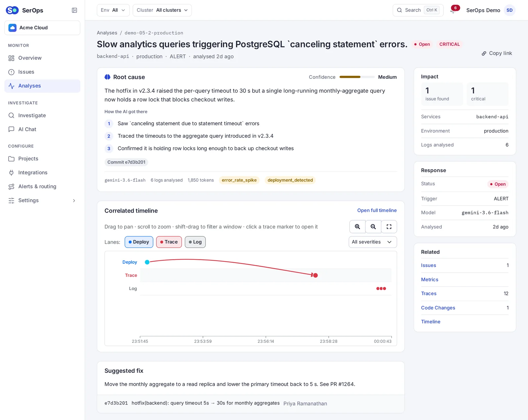Click the Analyses breadcrumb link
The image size is (528, 420).
[x=107, y=33]
